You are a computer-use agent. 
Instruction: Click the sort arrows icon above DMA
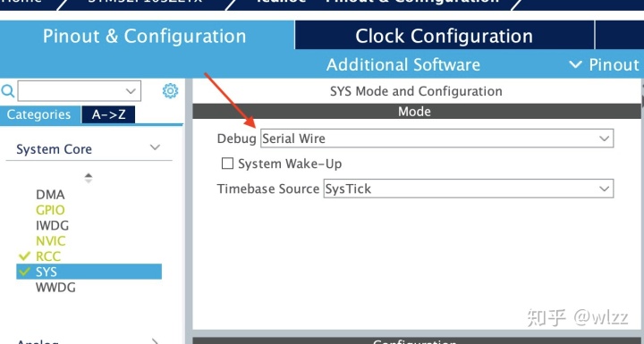coord(89,178)
